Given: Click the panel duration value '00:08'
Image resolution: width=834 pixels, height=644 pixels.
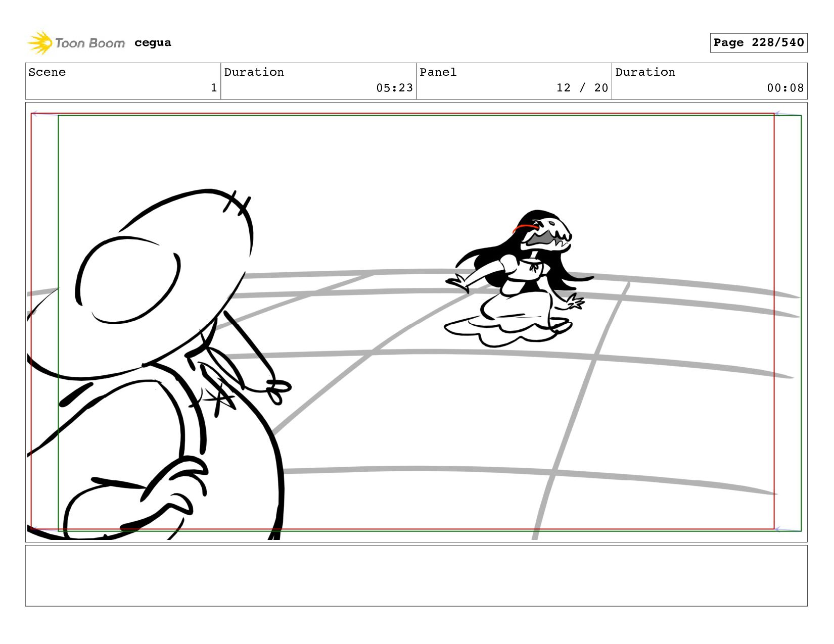Looking at the screenshot, I should (x=785, y=88).
